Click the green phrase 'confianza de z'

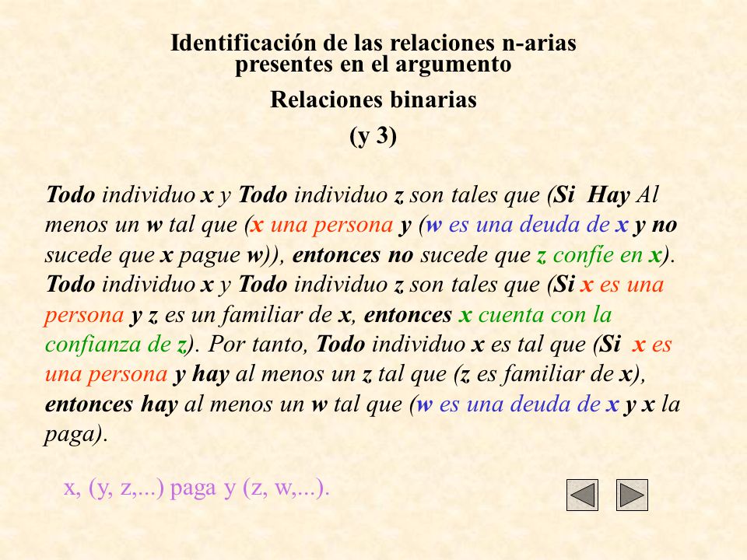(x=115, y=345)
